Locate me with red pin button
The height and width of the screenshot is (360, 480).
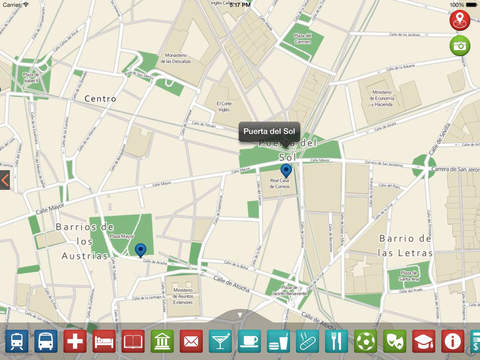coord(460,20)
